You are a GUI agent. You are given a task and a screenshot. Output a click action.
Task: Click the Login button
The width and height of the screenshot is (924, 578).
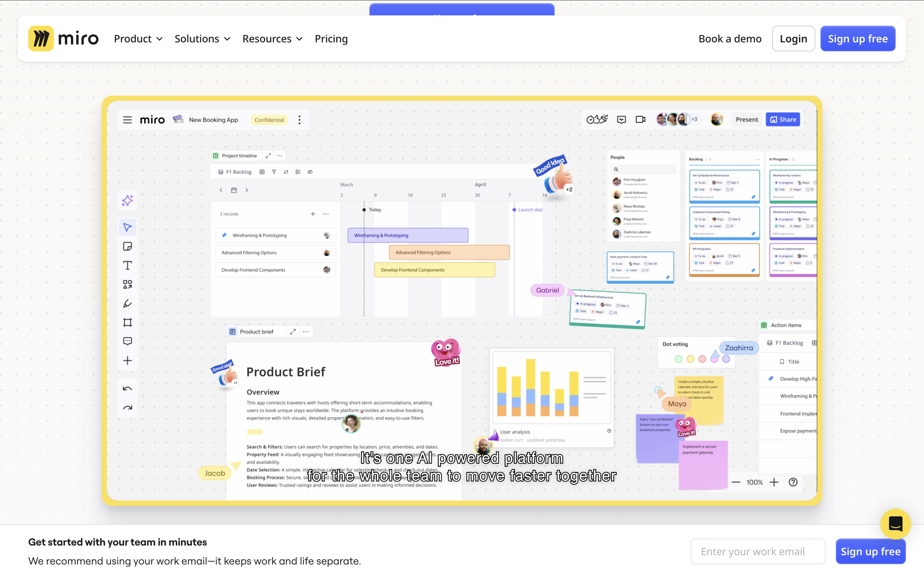pos(793,39)
